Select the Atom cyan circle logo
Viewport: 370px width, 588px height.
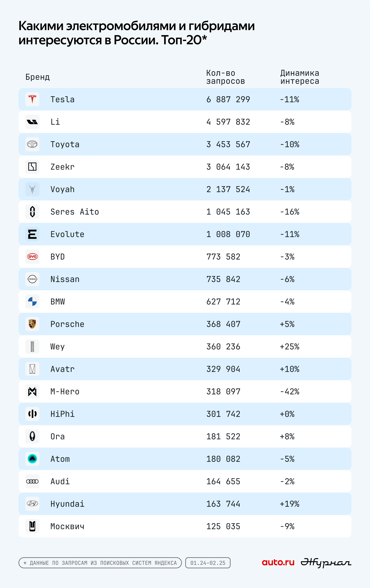click(x=32, y=459)
